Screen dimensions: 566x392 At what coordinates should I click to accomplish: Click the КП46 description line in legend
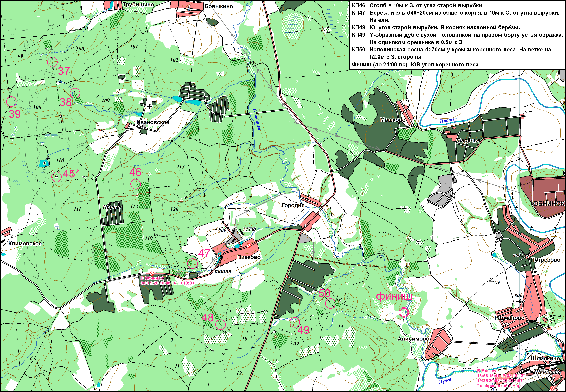click(417, 5)
